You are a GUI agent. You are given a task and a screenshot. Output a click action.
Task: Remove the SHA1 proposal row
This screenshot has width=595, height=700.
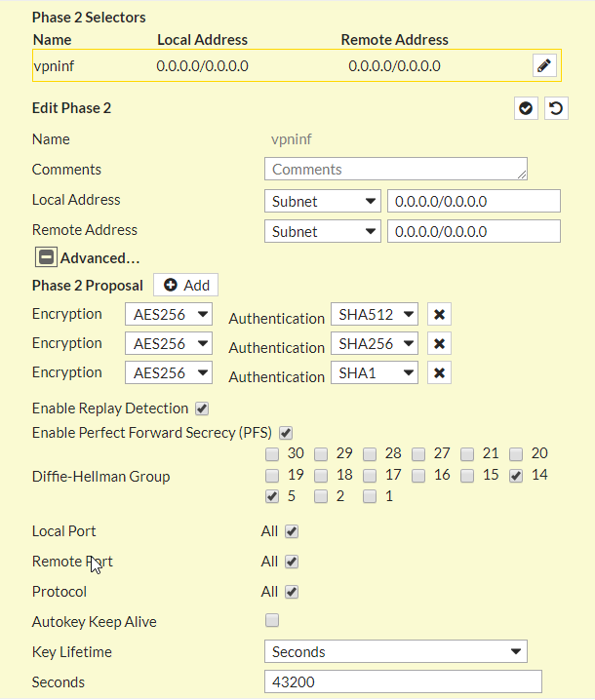tap(439, 372)
